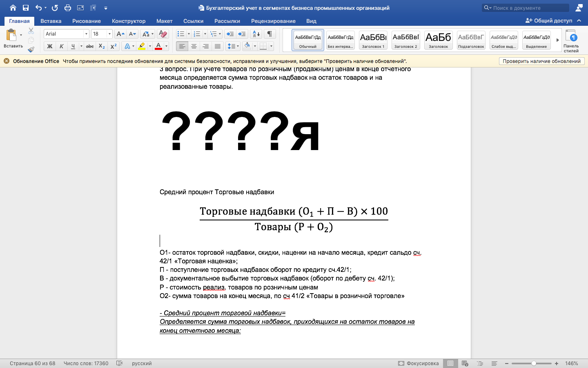This screenshot has width=588, height=368.
Task: Toggle superscript (X²) formatting
Action: point(114,46)
